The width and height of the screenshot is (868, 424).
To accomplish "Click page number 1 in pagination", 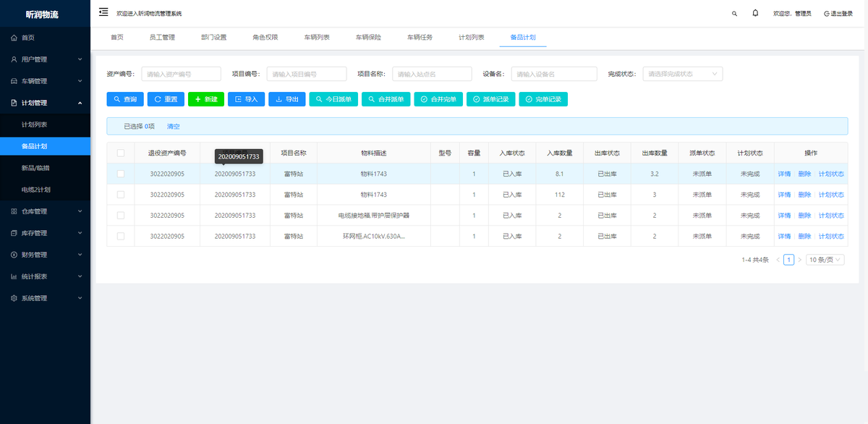I will pos(788,260).
